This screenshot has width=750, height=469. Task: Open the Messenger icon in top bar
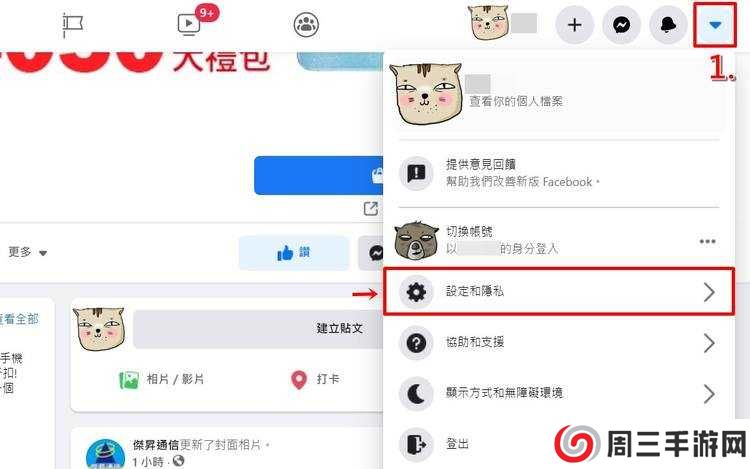pyautogui.click(x=621, y=25)
